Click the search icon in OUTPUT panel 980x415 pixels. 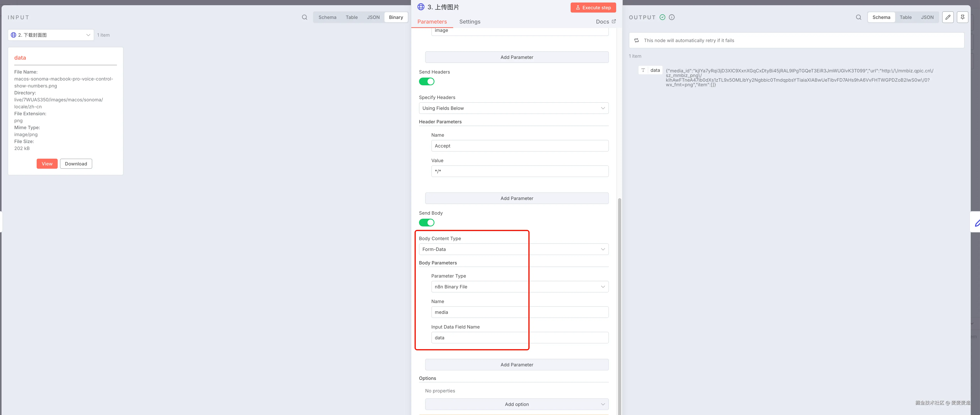tap(858, 17)
